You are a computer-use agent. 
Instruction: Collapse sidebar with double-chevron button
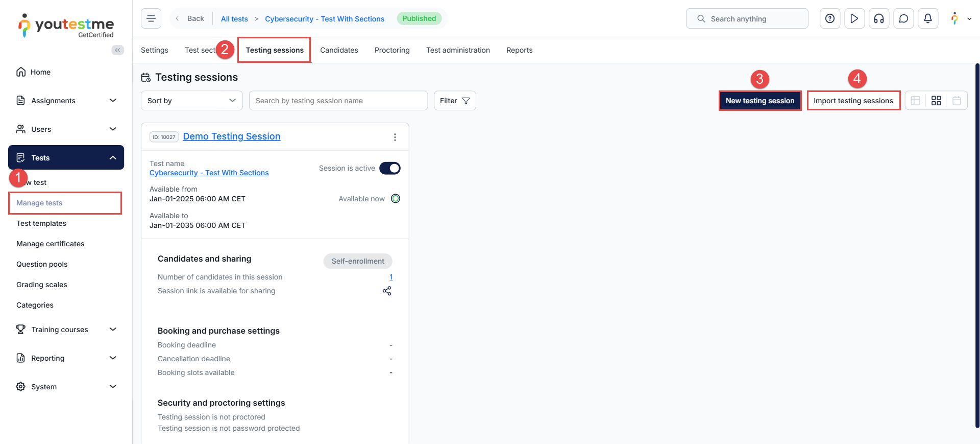(x=117, y=50)
